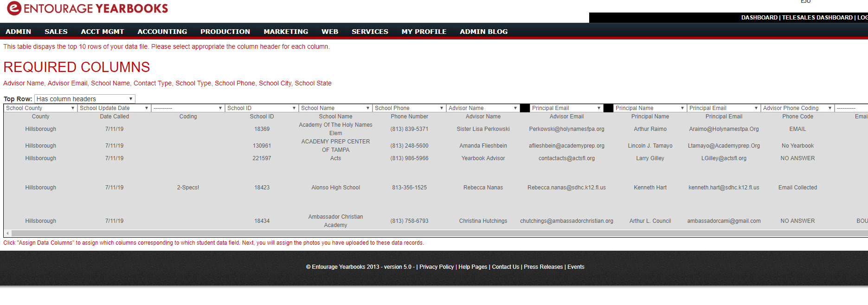Open the Top Row 'Has column headers' dropdown
868x305 pixels.
point(85,99)
